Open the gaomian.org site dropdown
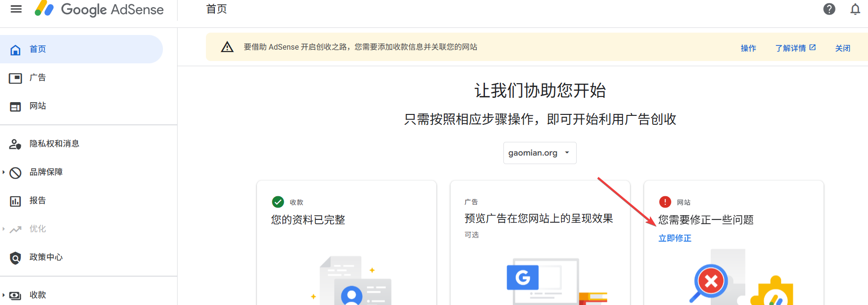The image size is (868, 305). point(540,153)
